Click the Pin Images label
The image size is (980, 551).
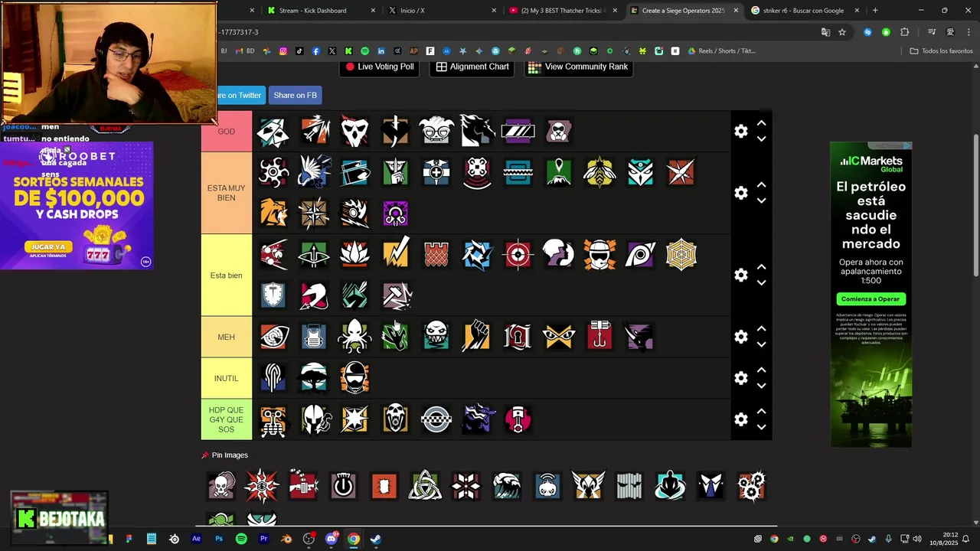point(230,455)
